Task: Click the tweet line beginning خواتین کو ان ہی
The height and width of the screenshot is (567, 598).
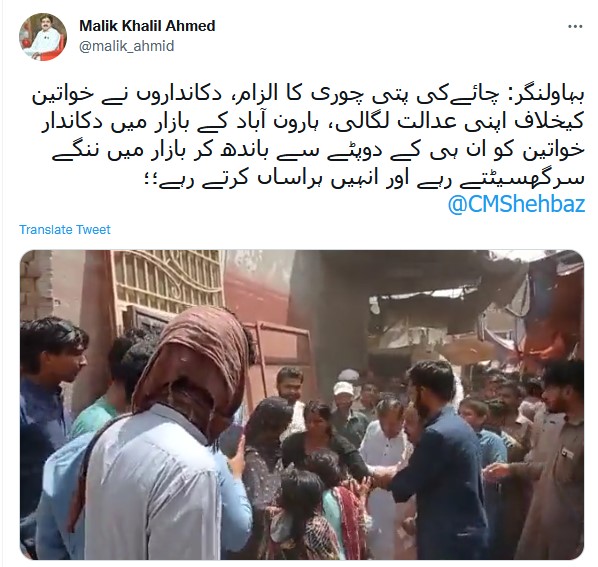Action: [x=318, y=150]
